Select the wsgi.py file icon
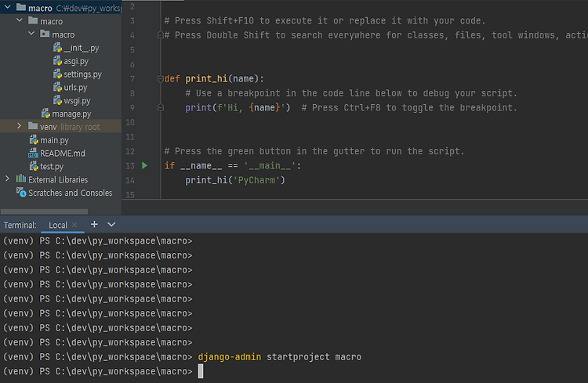588x383 pixels. tap(57, 100)
